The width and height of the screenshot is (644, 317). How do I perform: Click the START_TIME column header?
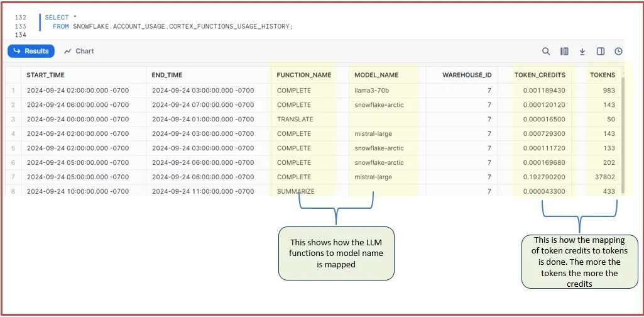45,75
